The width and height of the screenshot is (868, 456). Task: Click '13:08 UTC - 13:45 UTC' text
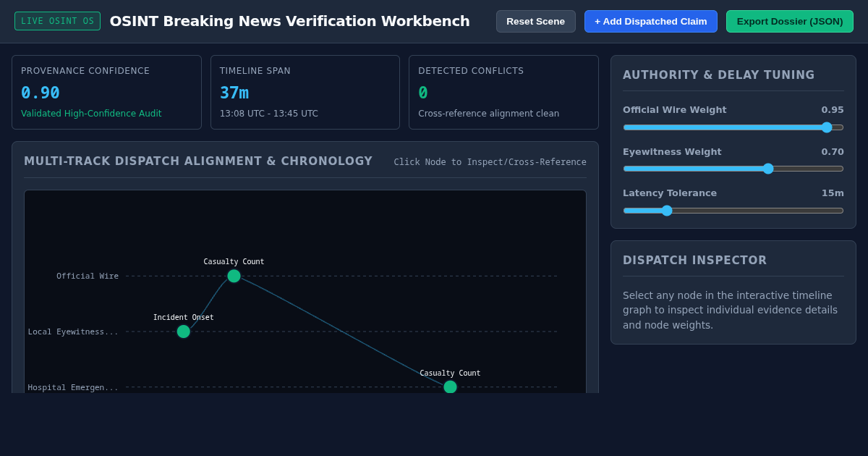coord(269,114)
